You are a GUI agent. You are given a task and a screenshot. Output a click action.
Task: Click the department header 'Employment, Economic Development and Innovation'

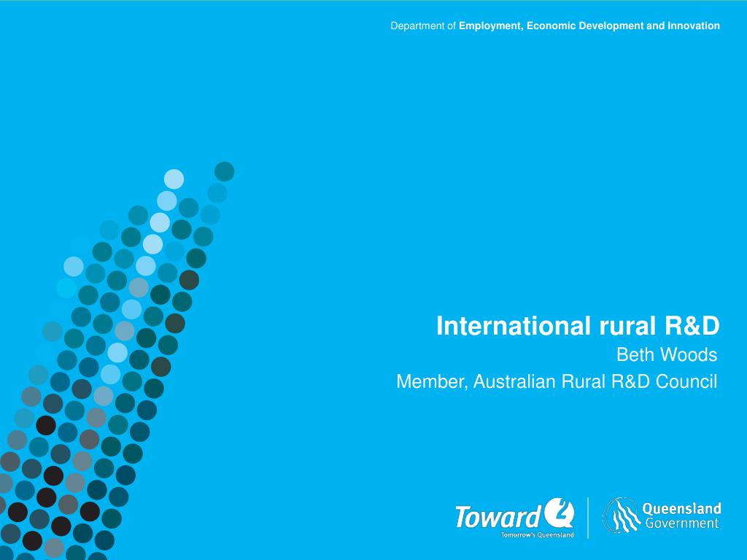click(x=589, y=26)
